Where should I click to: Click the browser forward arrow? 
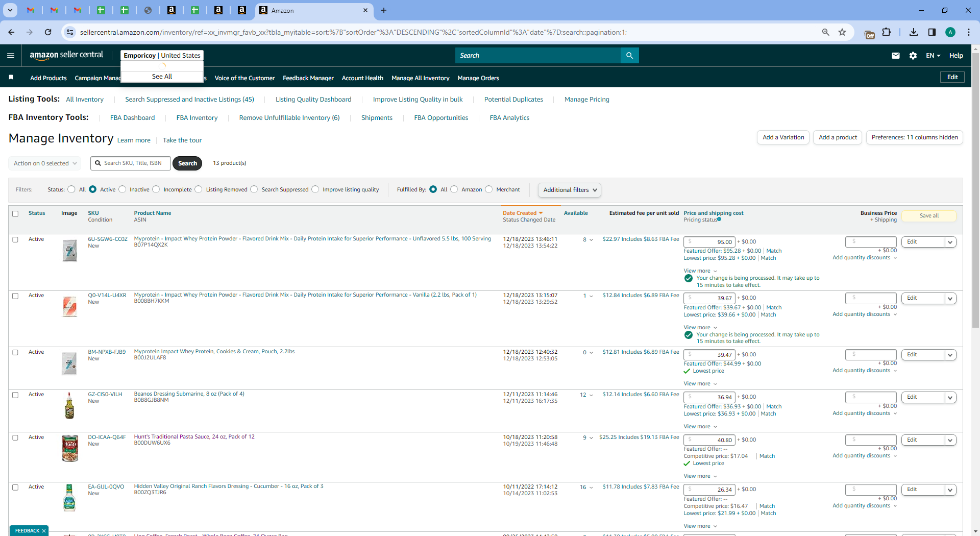click(30, 32)
